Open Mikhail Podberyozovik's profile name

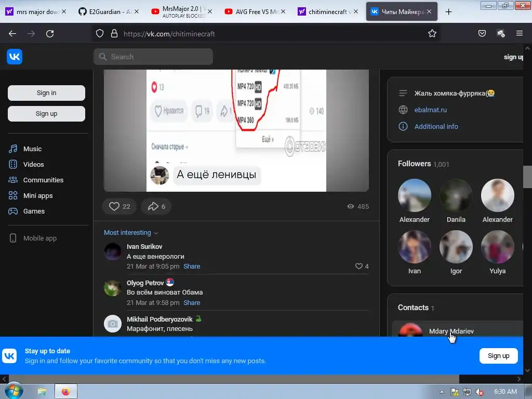tap(159, 320)
